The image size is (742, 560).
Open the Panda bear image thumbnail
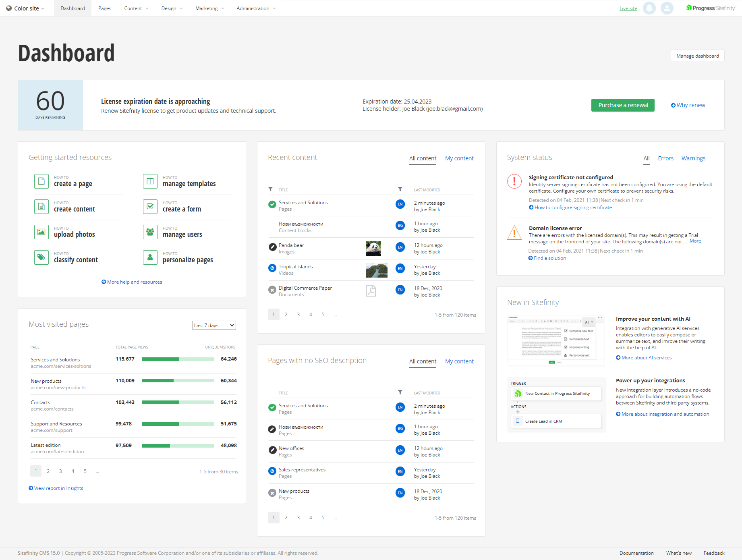[x=373, y=249]
